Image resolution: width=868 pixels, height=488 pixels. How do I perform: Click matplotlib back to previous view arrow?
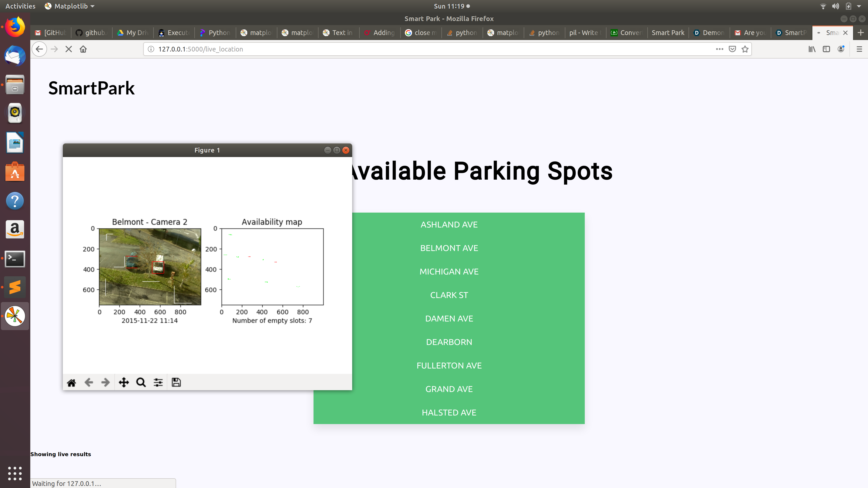[89, 382]
